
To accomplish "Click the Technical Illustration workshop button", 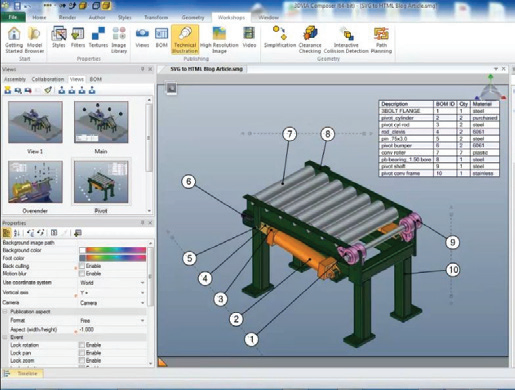I will tap(185, 40).
